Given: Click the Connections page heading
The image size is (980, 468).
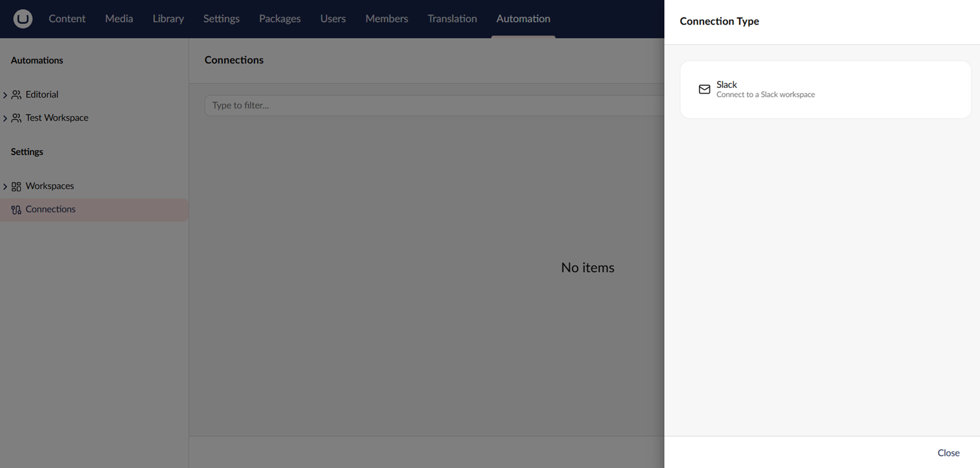Looking at the screenshot, I should click(x=234, y=60).
